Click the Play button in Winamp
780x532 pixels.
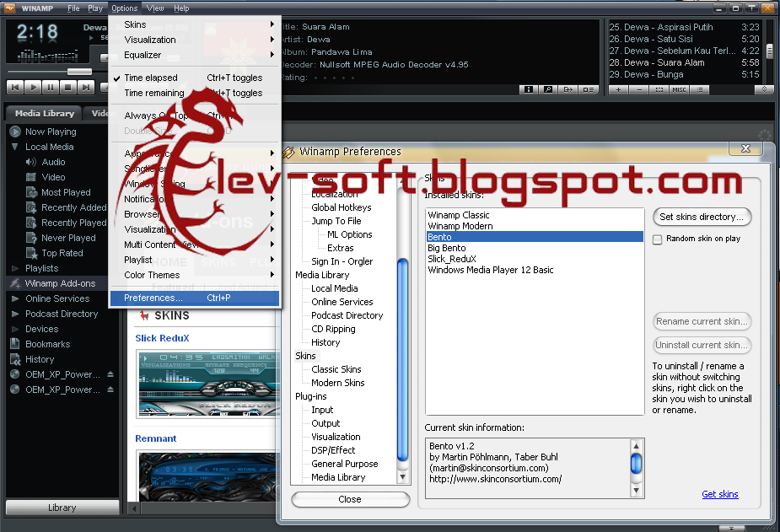click(x=34, y=87)
